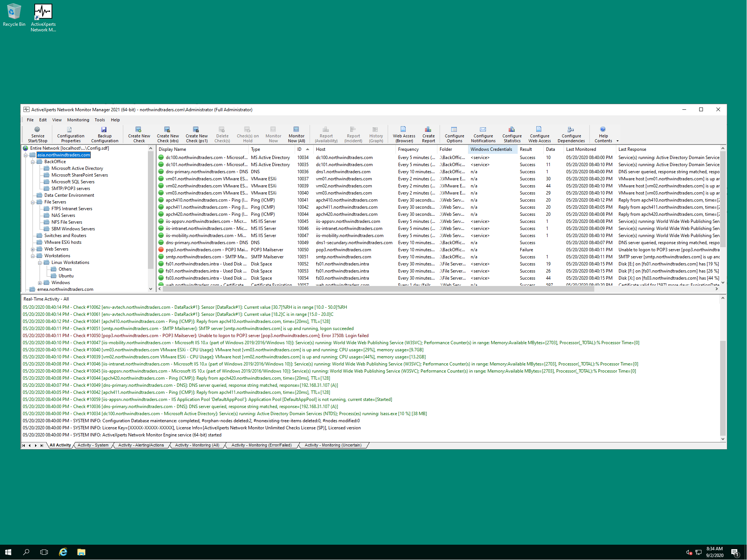
Task: Open Configure Dependencies from the toolbar
Action: (571, 134)
